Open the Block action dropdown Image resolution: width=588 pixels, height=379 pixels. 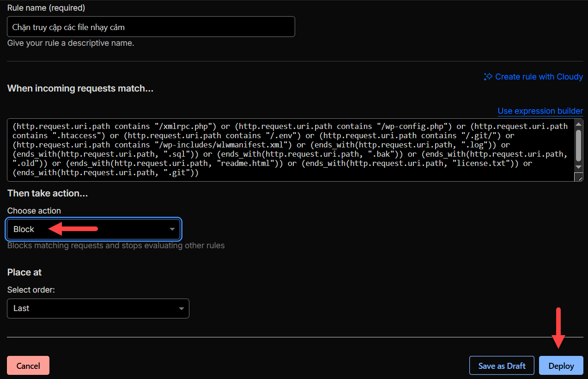tap(93, 229)
